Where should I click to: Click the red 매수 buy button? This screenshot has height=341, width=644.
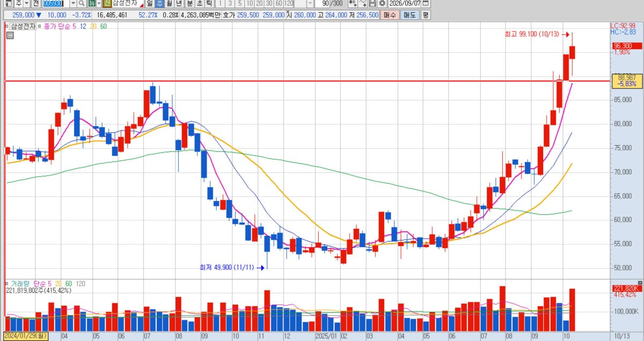coord(390,15)
